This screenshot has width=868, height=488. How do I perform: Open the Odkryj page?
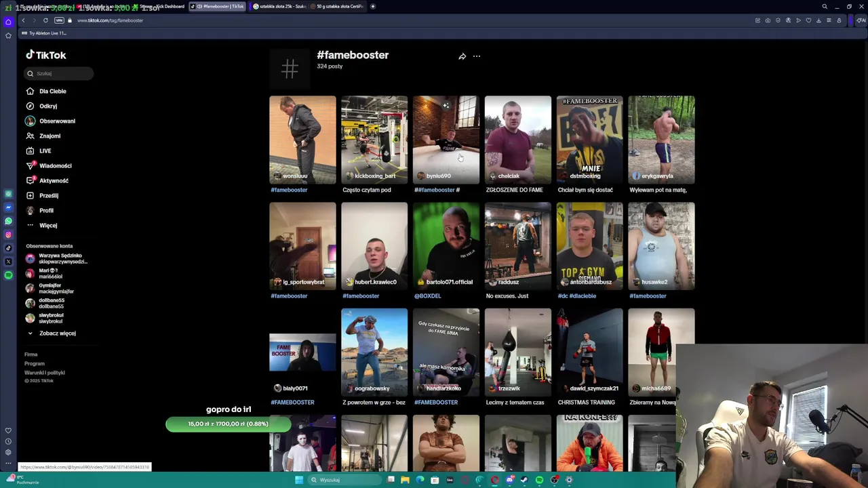pyautogui.click(x=42, y=106)
